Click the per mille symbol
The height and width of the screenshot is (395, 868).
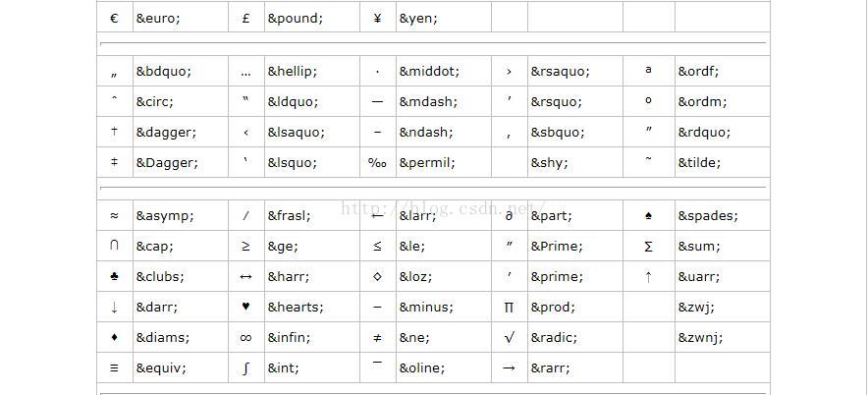377,163
